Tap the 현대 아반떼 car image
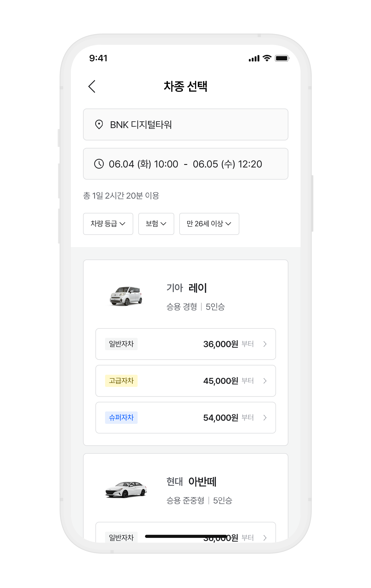 pos(126,490)
